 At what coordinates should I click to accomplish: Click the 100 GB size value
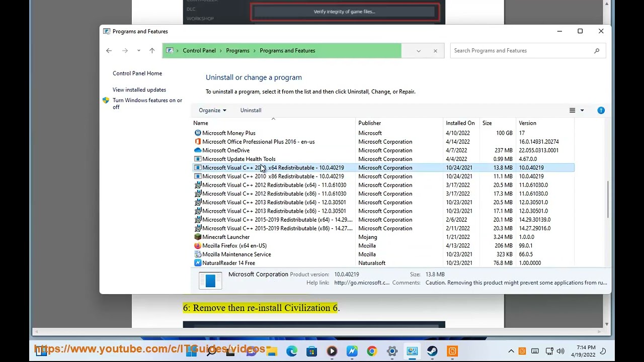coord(504,133)
